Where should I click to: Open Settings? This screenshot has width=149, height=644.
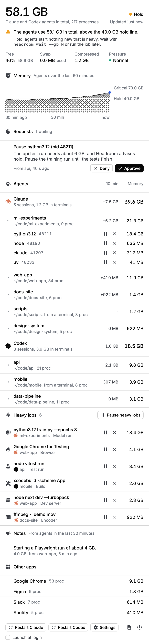(x=104, y=627)
